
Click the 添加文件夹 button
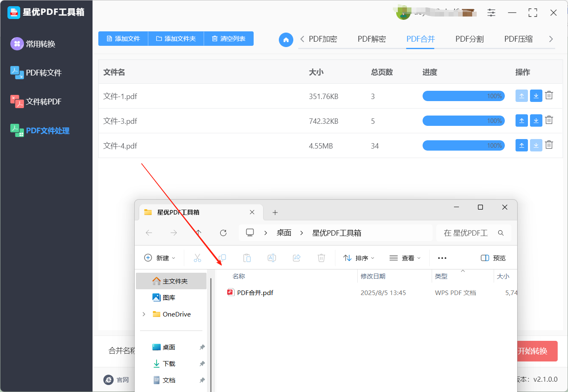coord(176,38)
